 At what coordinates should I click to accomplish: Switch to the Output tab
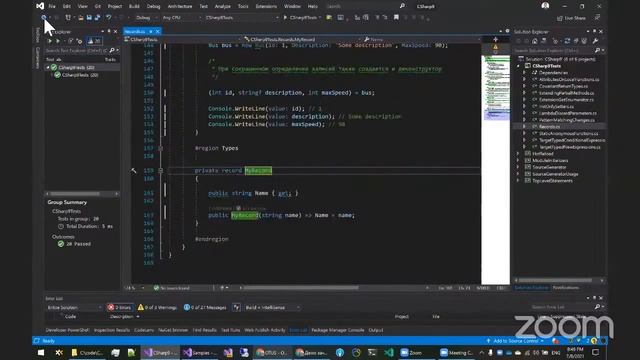pos(376,330)
